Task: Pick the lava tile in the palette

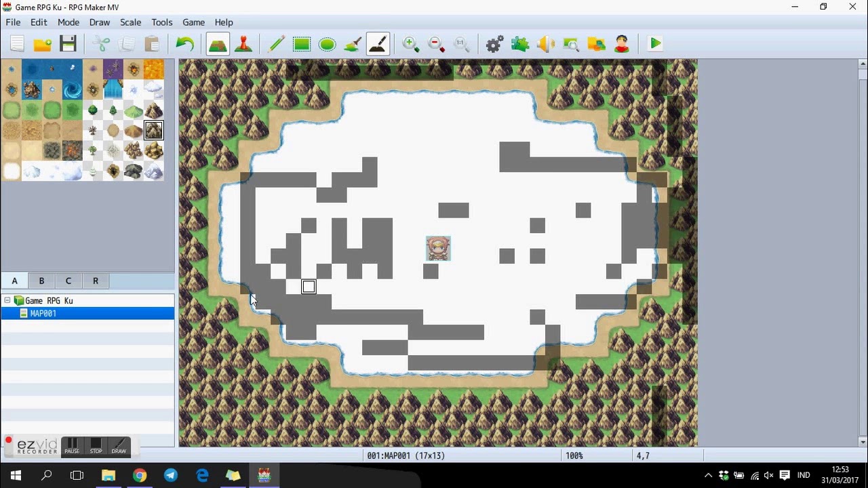Action: [x=154, y=69]
